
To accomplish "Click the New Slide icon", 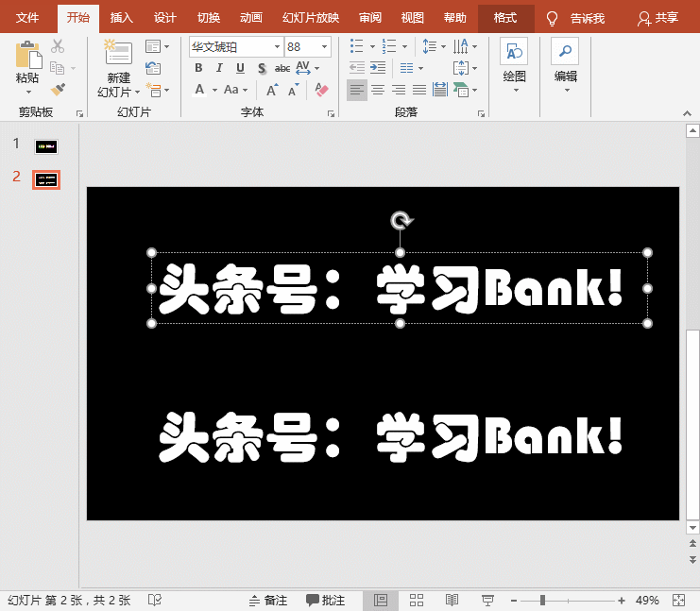I will click(118, 52).
